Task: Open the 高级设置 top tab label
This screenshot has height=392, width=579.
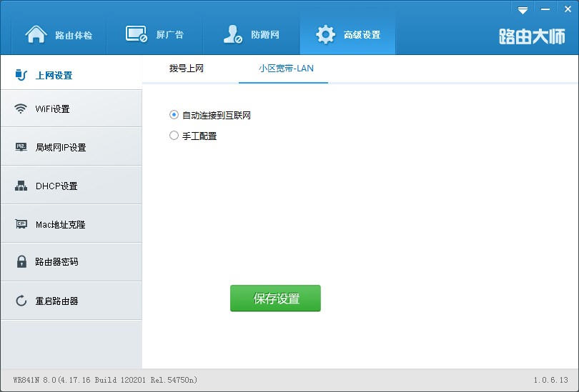Action: click(362, 35)
